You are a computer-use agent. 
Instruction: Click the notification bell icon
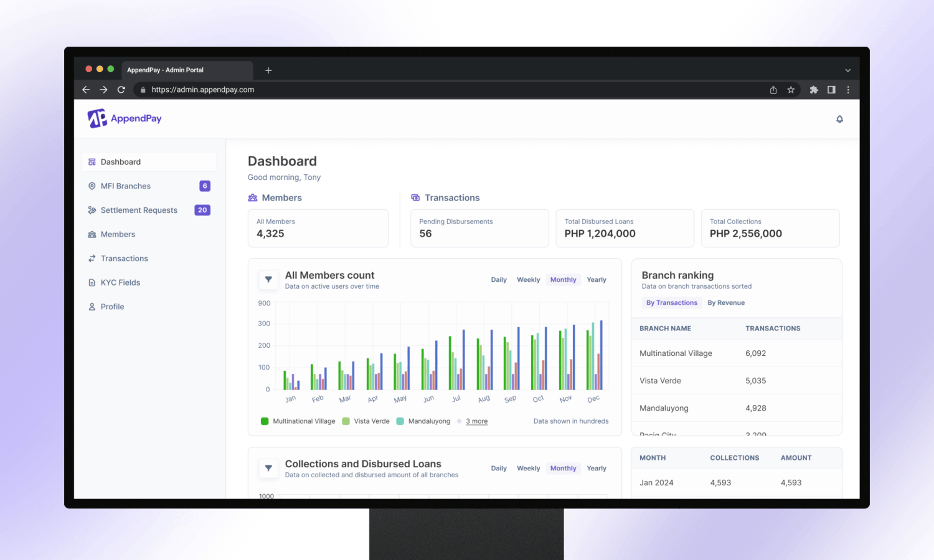[x=839, y=119]
